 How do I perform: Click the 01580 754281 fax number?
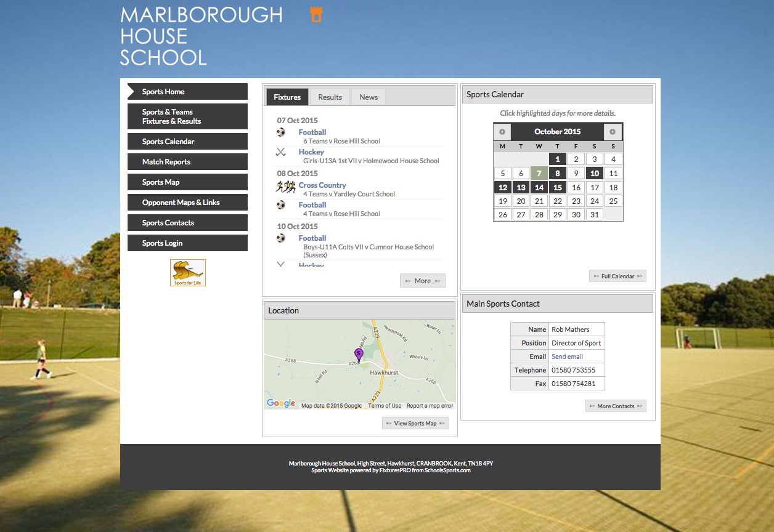(574, 384)
